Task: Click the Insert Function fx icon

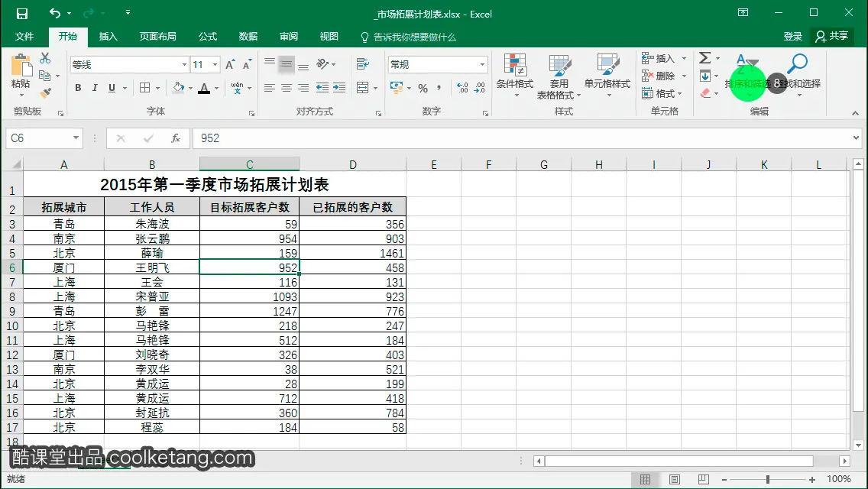Action: tap(176, 138)
